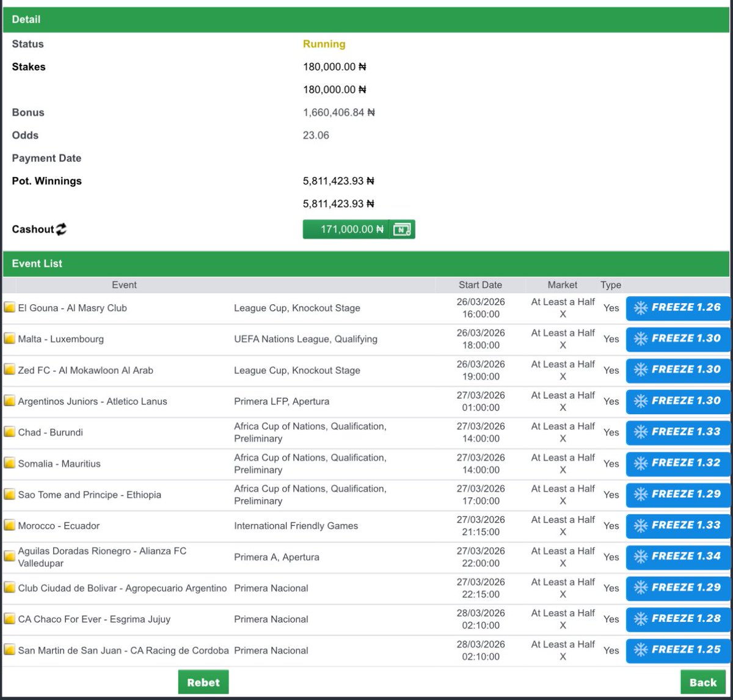Click the yellow status icon beside Sao Tome and Principe - Ethiopia
Viewport: 733px width, 700px height.
[x=9, y=494]
